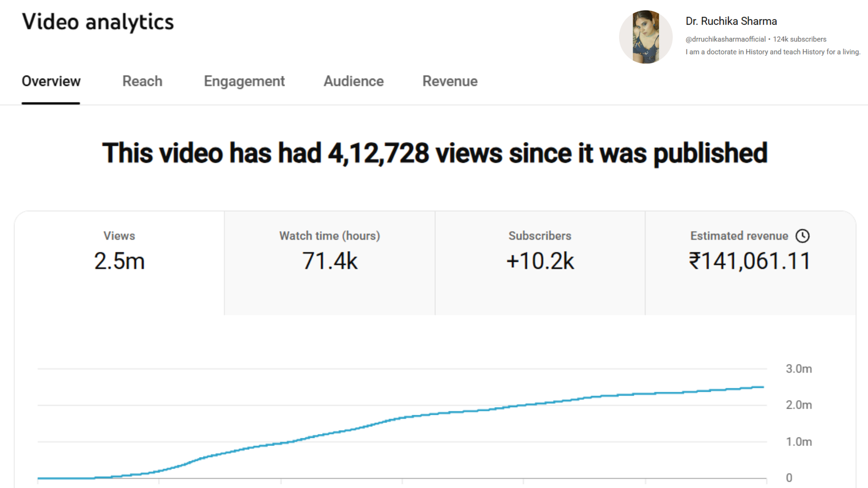Click the 124k subscribers text
This screenshot has width=868, height=488.
(800, 39)
